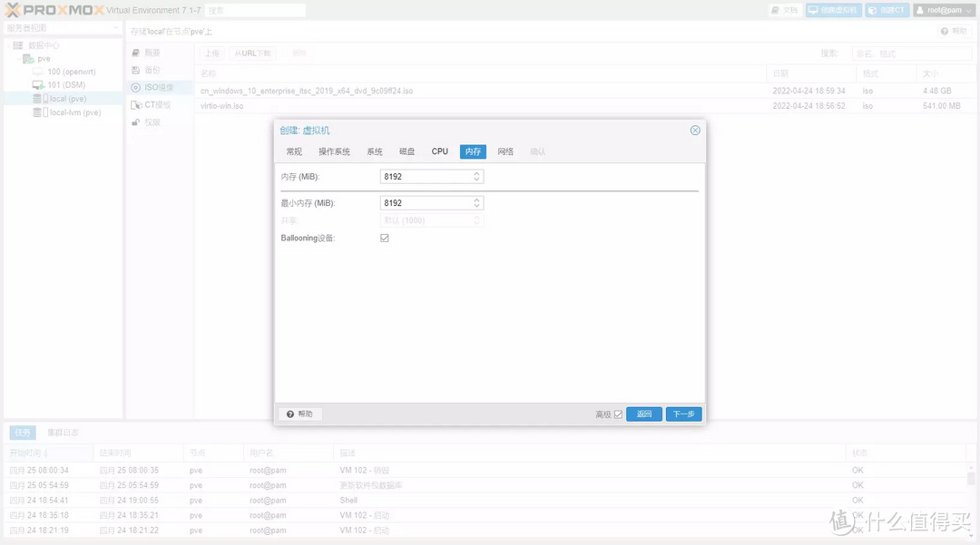
Task: Switch to the 操作系统 tab
Action: pos(334,151)
